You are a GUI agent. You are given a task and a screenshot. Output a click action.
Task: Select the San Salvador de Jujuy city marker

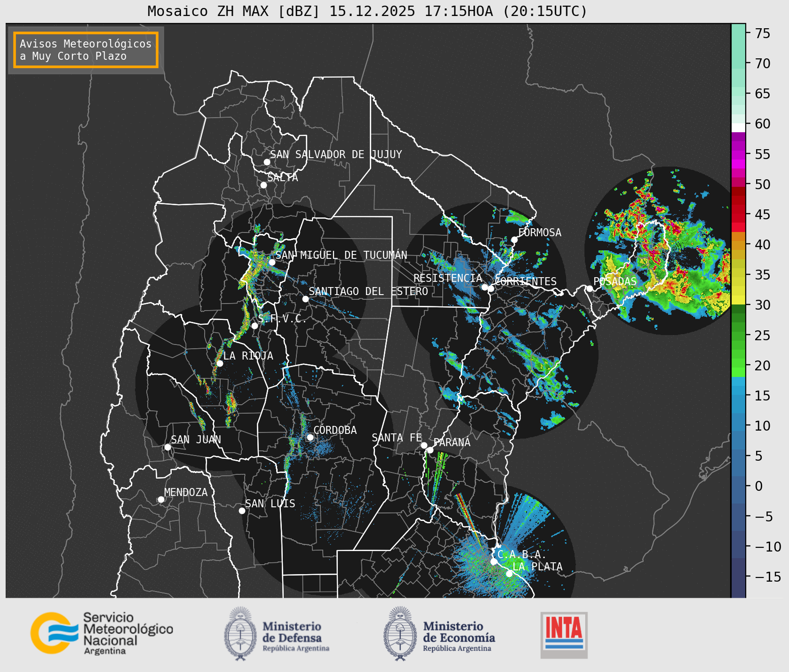tap(267, 162)
